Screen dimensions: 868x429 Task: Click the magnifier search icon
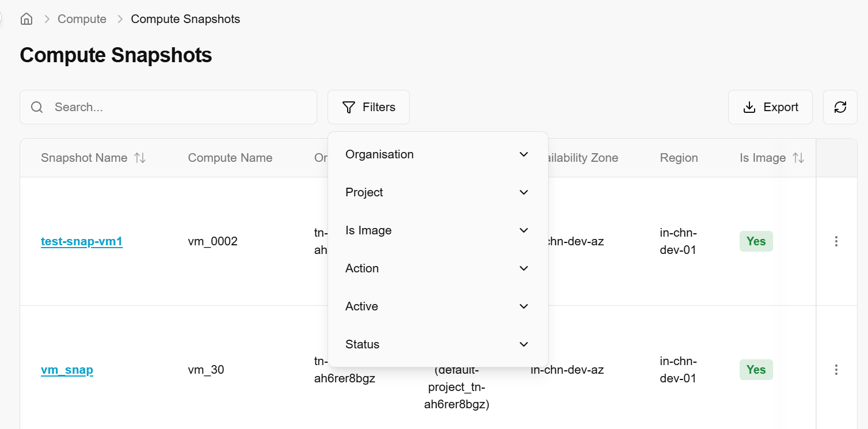(37, 107)
